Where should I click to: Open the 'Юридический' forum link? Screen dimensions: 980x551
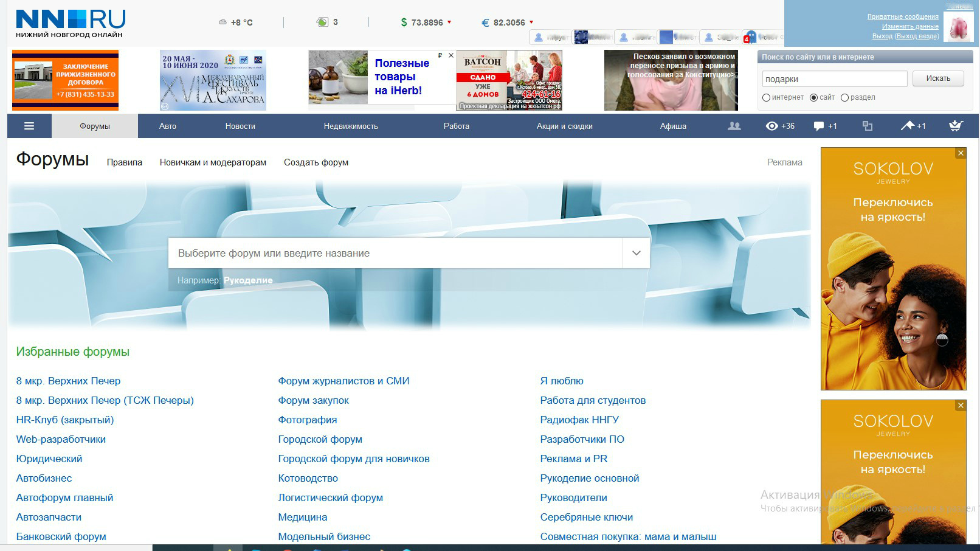49,459
